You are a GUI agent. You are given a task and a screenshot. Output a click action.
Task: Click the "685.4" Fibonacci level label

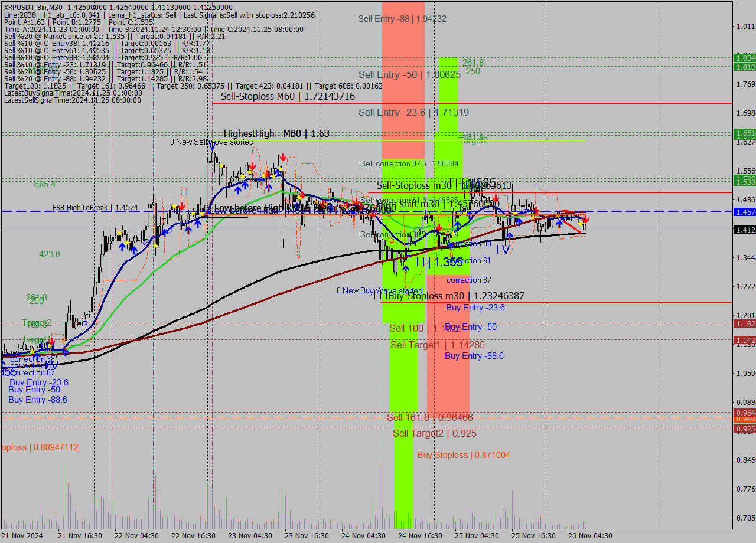click(x=45, y=184)
